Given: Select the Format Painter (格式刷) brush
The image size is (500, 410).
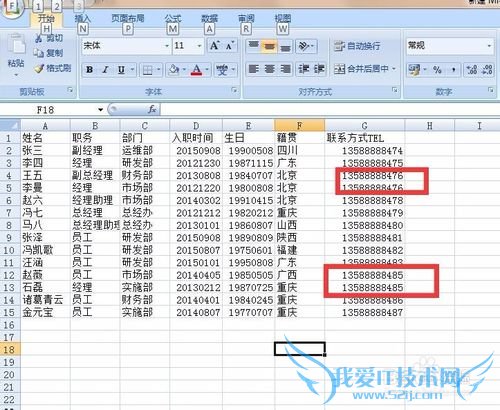Looking at the screenshot, I should click(x=39, y=69).
